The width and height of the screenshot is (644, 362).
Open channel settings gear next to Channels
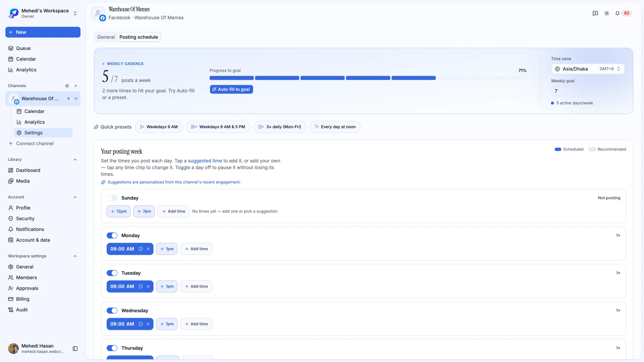[67, 86]
